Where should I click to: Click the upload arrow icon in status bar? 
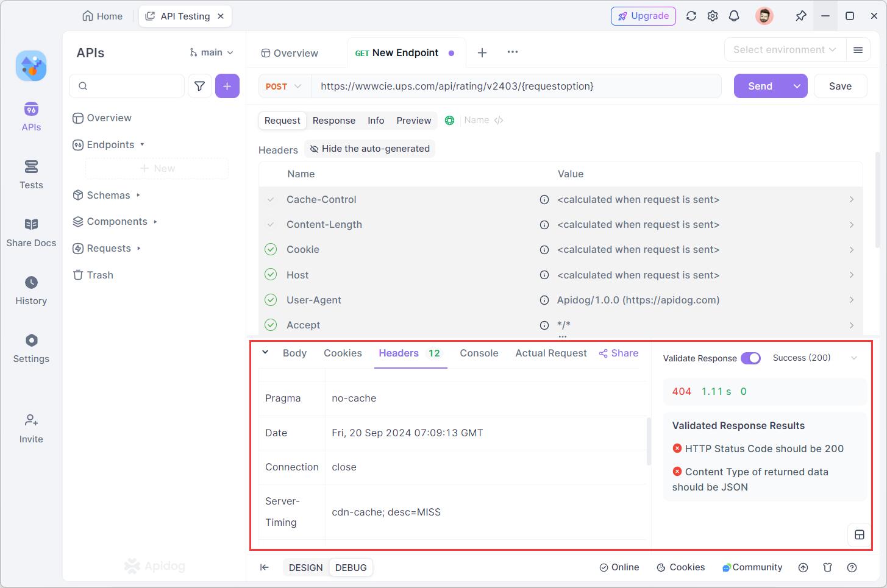coord(803,567)
